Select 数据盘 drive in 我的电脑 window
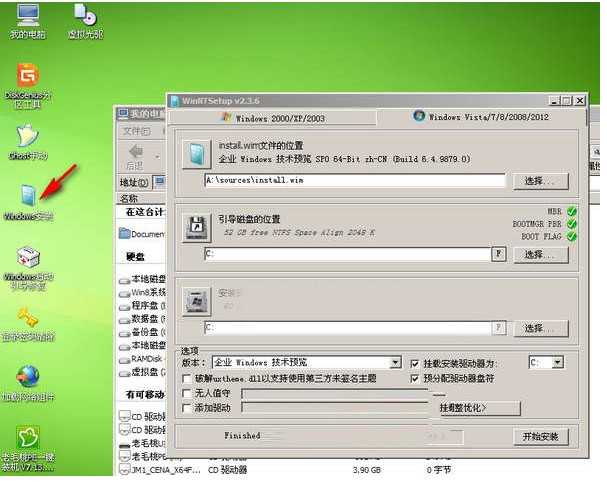This screenshot has height=494, width=607. click(x=142, y=319)
